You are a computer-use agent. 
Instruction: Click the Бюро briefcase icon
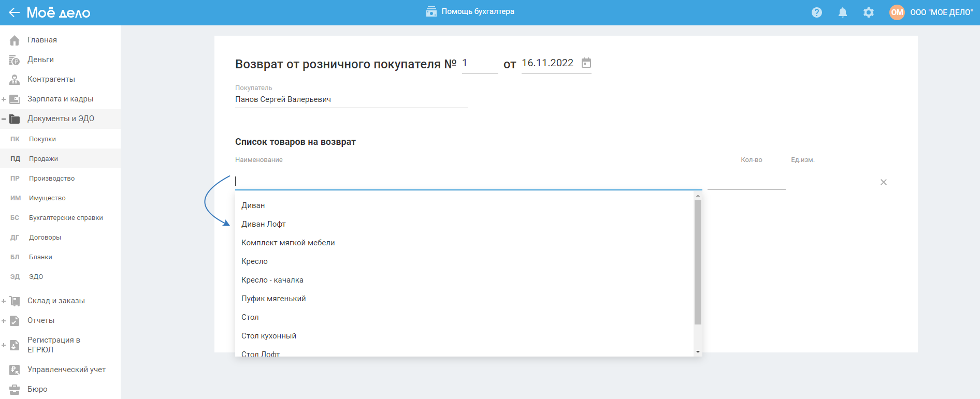pyautogui.click(x=15, y=389)
